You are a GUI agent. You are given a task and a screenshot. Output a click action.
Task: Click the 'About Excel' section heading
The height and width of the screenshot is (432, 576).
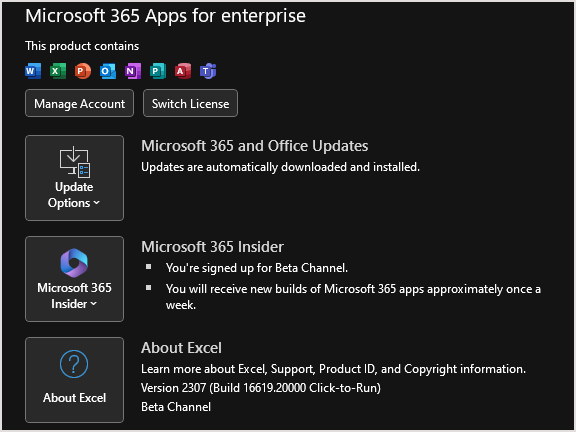[x=181, y=348]
